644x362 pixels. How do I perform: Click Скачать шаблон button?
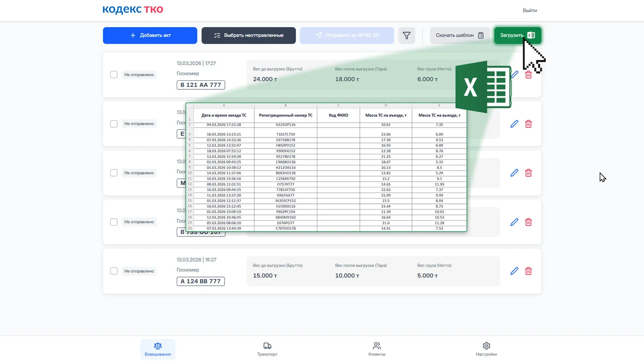coord(460,35)
